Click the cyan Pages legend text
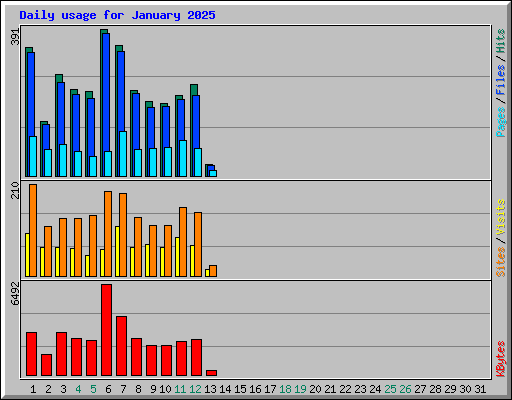The height and width of the screenshot is (400, 512). (x=501, y=122)
